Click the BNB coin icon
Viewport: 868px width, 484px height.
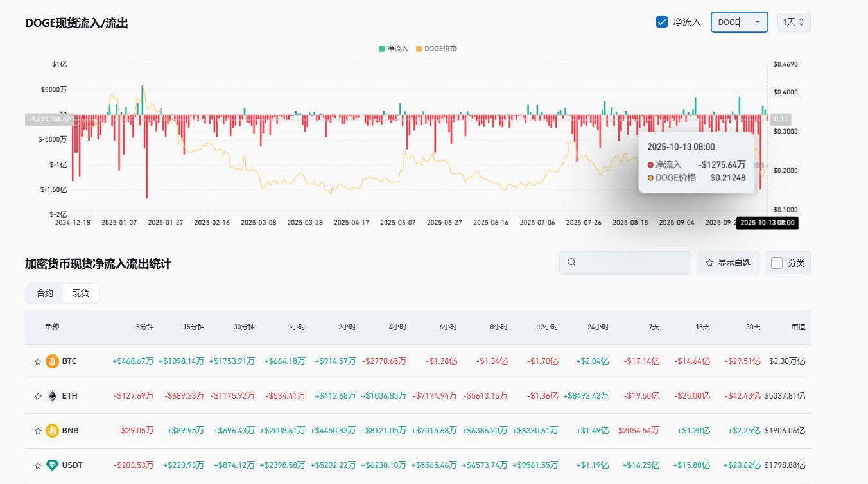(x=53, y=431)
